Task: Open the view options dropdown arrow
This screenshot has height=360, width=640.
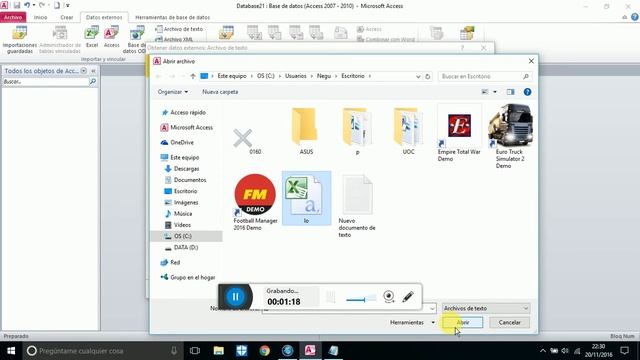Action: [495, 92]
